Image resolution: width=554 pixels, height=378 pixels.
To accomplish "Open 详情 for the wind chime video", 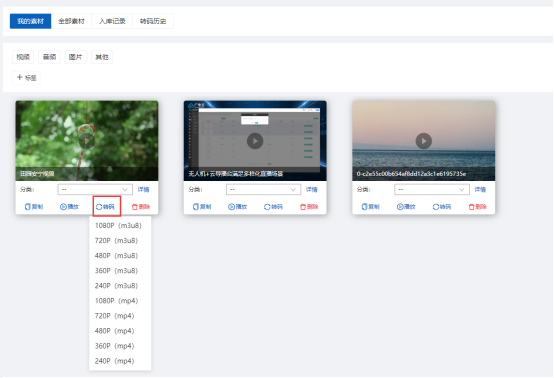I will pos(143,190).
